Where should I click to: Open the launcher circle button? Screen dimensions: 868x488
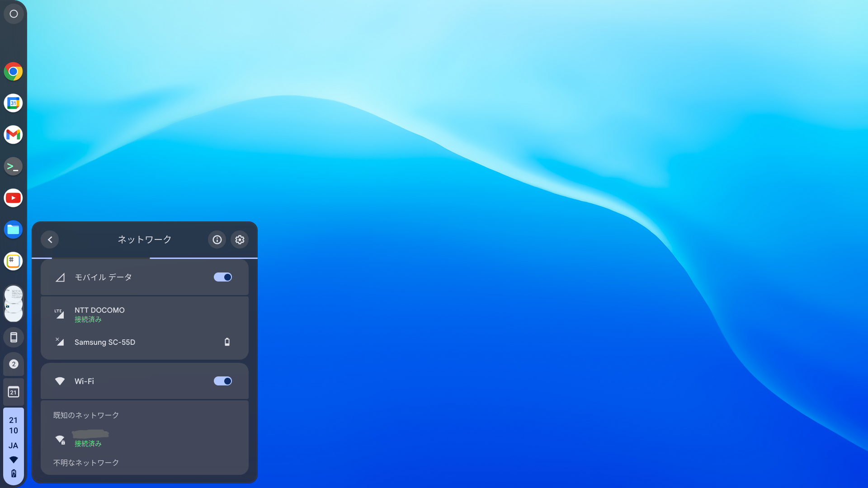click(x=14, y=14)
